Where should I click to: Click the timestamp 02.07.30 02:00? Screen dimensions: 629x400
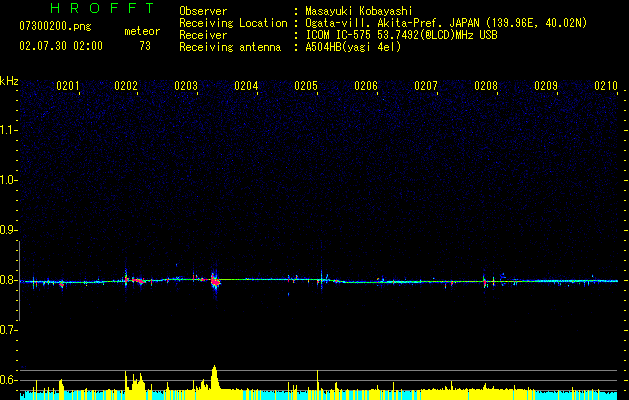click(x=61, y=46)
